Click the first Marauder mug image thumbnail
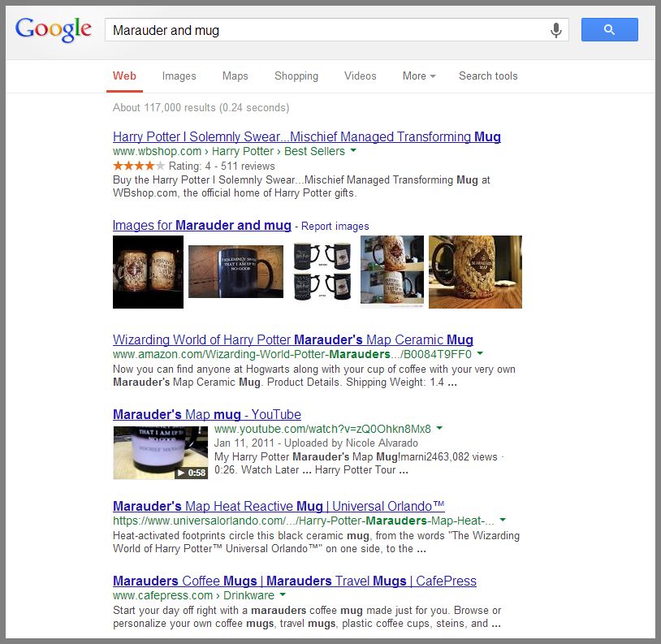Viewport: 661px width, 644px height. 148,272
